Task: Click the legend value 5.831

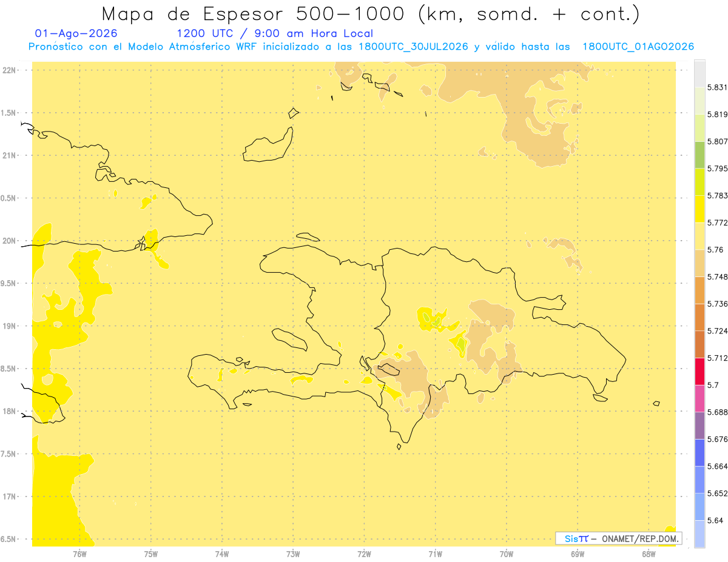Action: point(717,87)
